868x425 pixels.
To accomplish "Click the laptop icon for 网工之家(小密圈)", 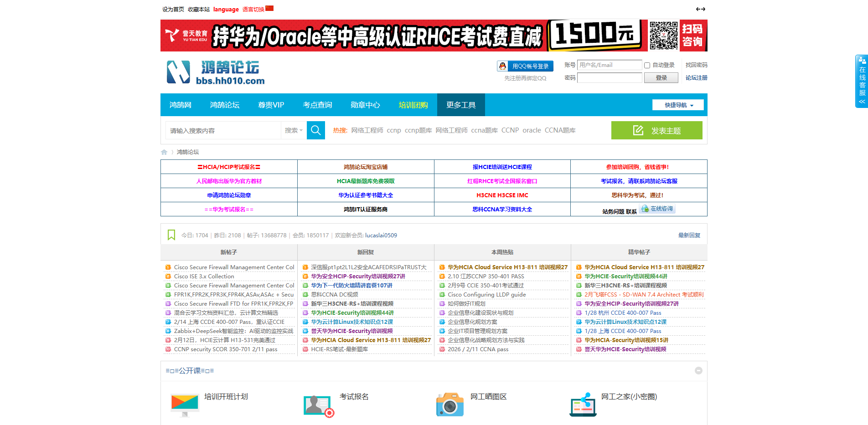I will point(583,404).
